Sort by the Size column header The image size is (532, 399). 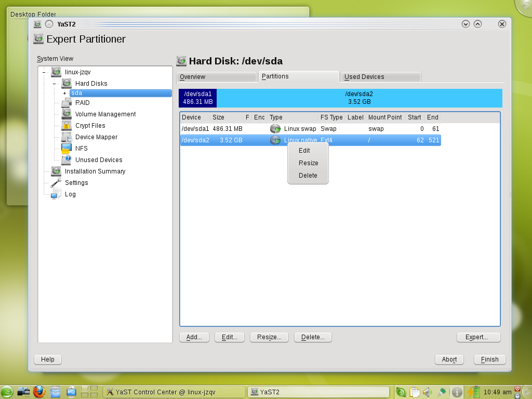pos(227,117)
